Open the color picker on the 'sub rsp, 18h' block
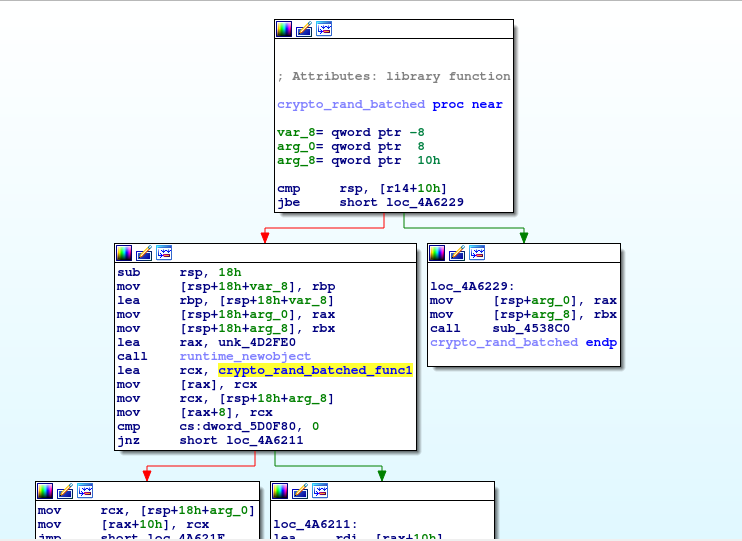The height and width of the screenshot is (541, 742). [124, 253]
